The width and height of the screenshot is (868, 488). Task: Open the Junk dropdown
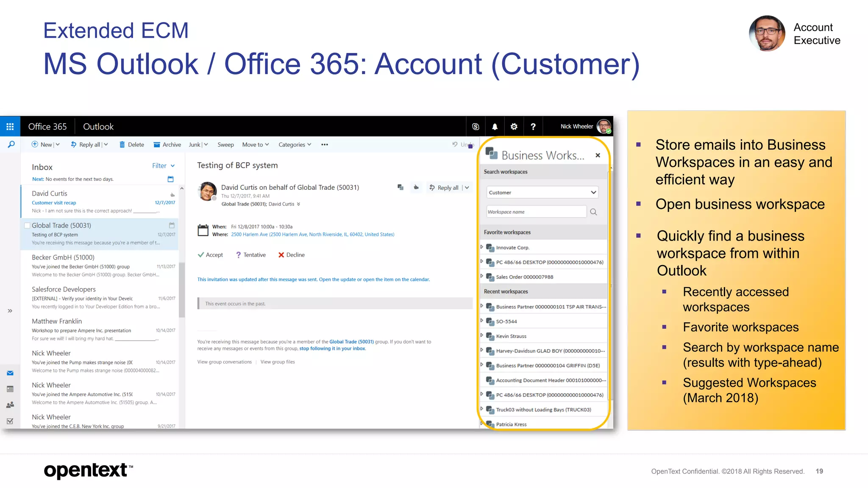coord(206,144)
